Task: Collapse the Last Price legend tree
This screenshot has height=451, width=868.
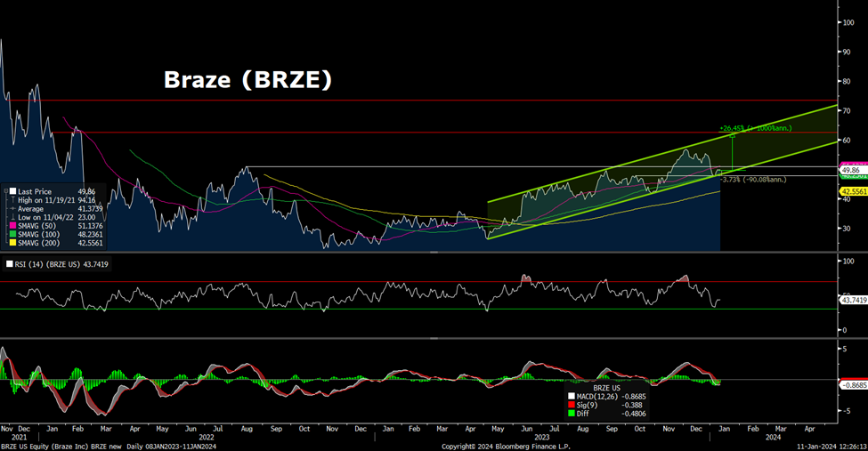Action: [6, 191]
